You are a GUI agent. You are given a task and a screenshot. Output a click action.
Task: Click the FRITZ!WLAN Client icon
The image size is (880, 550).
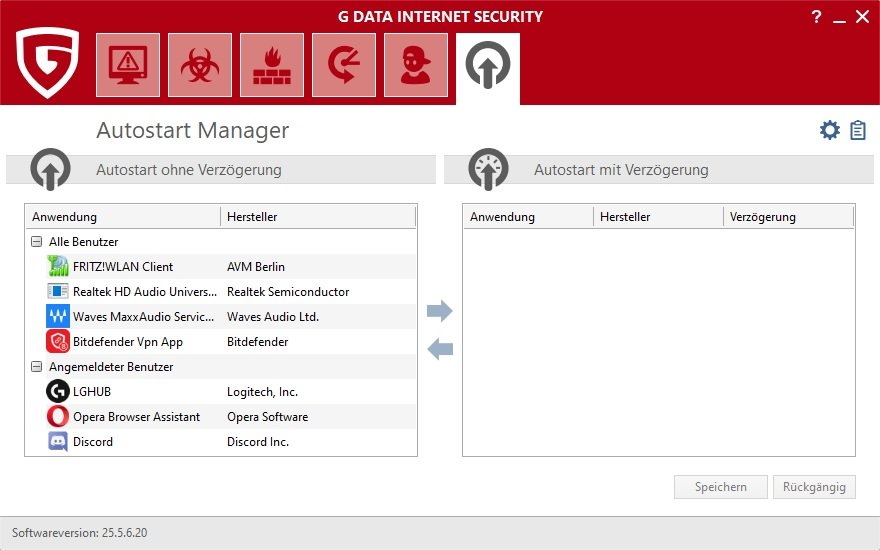tap(58, 267)
